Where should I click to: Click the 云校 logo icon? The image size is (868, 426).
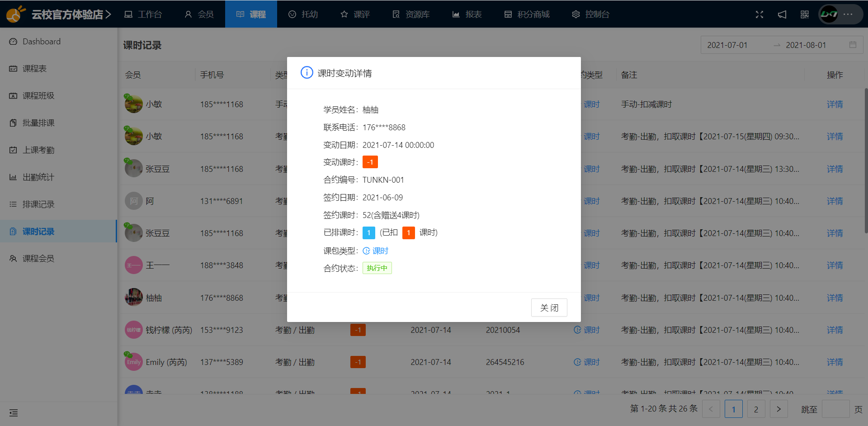pos(15,14)
